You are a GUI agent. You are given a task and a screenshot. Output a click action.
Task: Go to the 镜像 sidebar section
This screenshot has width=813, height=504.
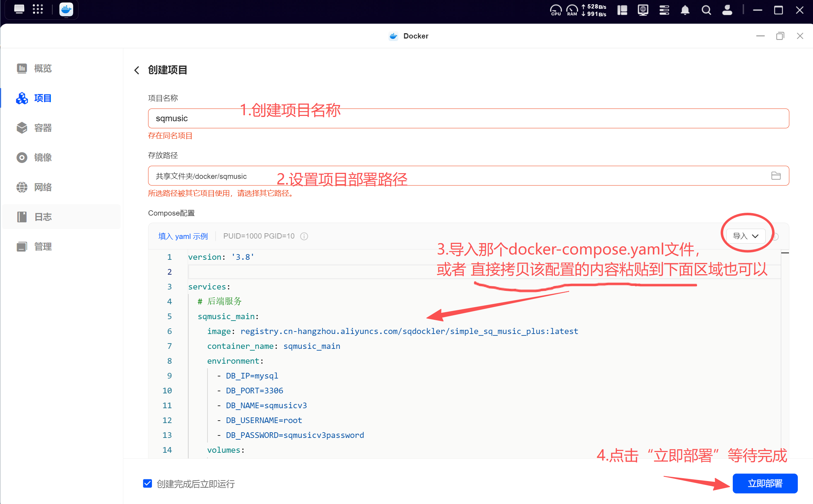42,157
